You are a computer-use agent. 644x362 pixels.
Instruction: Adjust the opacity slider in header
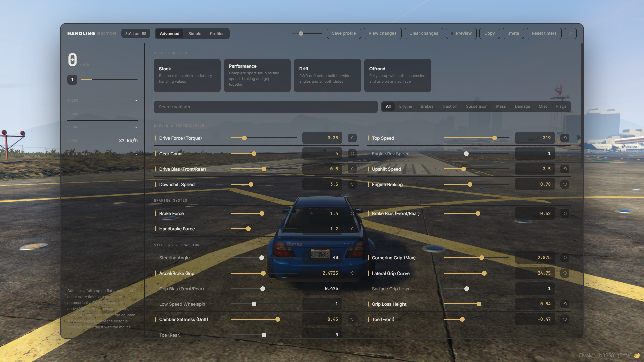(x=307, y=33)
